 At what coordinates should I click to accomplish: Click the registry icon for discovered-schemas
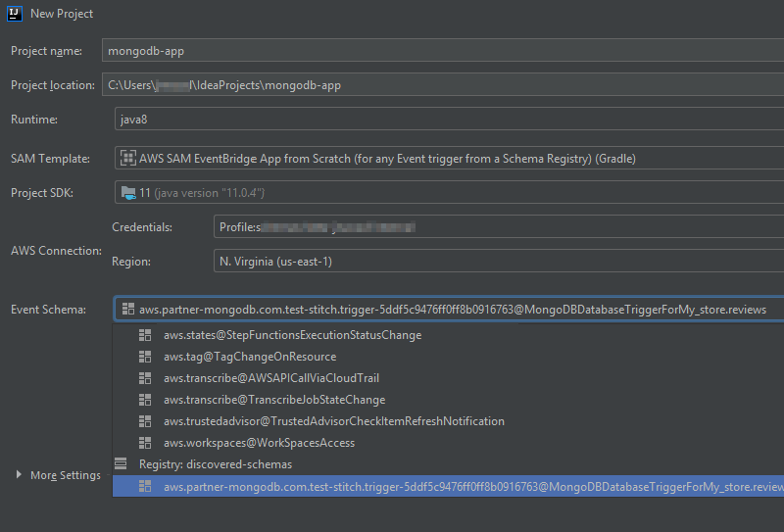pos(121,463)
